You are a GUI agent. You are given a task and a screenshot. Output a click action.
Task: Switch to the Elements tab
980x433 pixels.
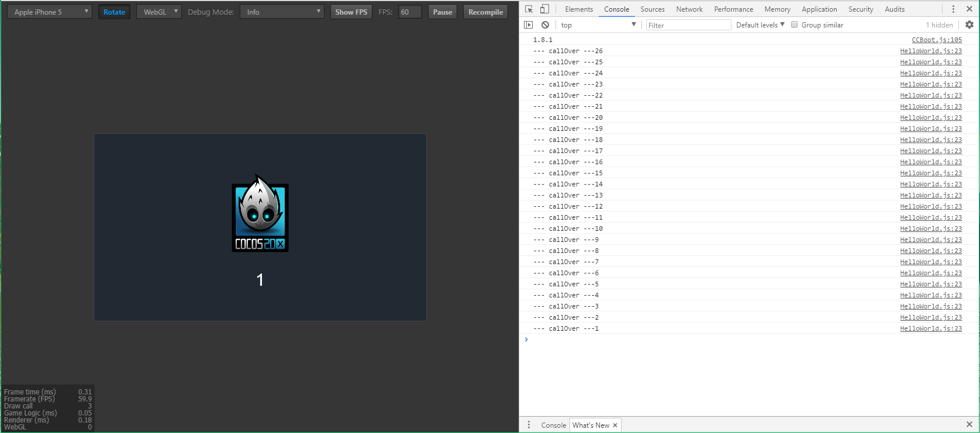[579, 9]
